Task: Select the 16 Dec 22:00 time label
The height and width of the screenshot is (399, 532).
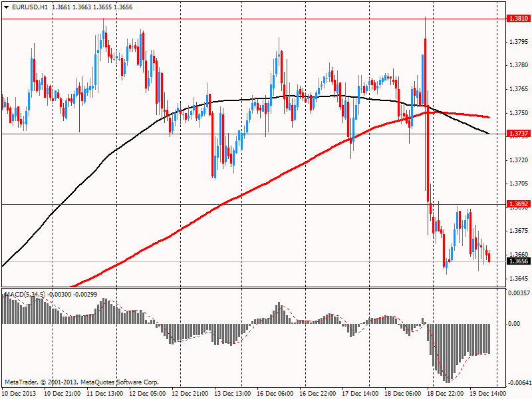Action: coord(318,394)
